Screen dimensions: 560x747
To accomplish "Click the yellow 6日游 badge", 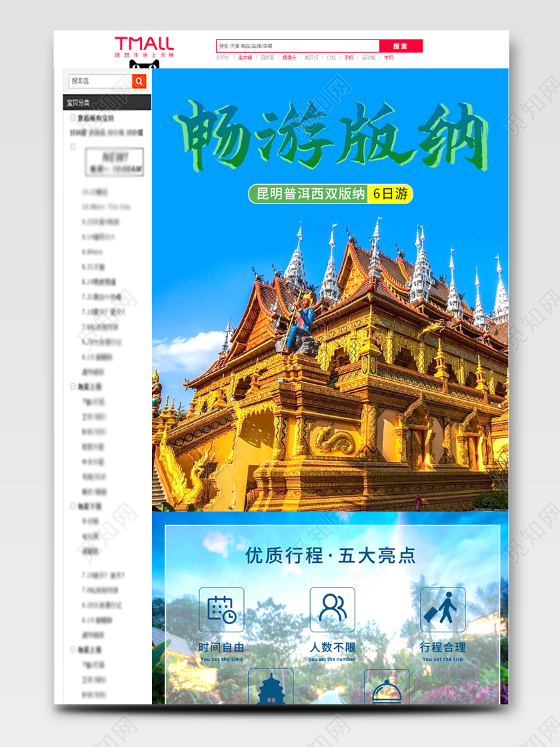I will click(391, 192).
